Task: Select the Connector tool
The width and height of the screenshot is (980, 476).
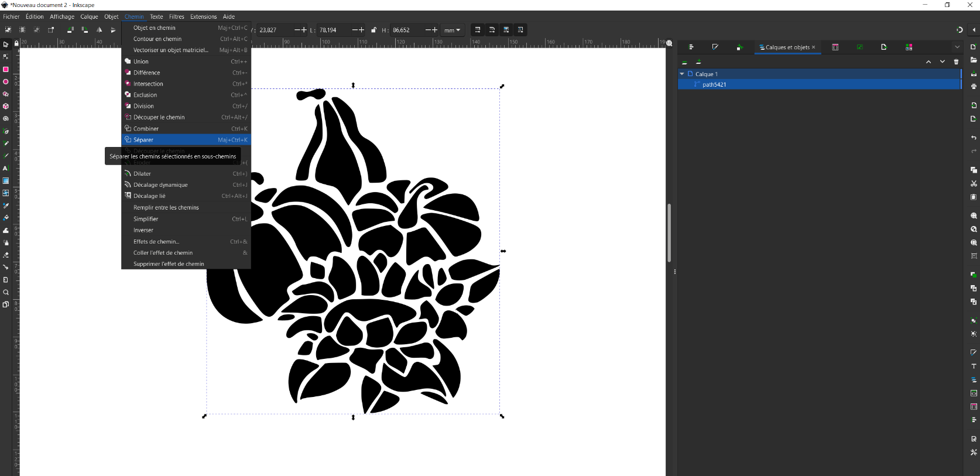Action: click(x=6, y=268)
